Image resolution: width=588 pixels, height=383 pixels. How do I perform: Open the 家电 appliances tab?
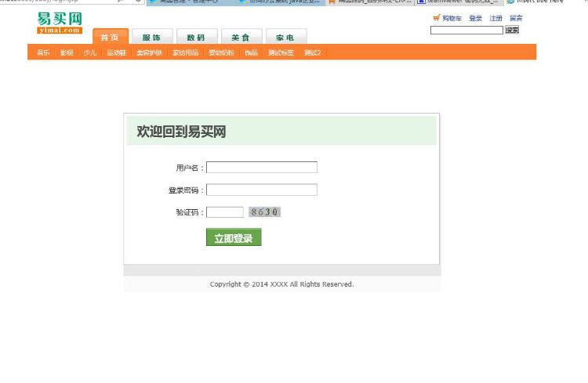[x=286, y=37]
